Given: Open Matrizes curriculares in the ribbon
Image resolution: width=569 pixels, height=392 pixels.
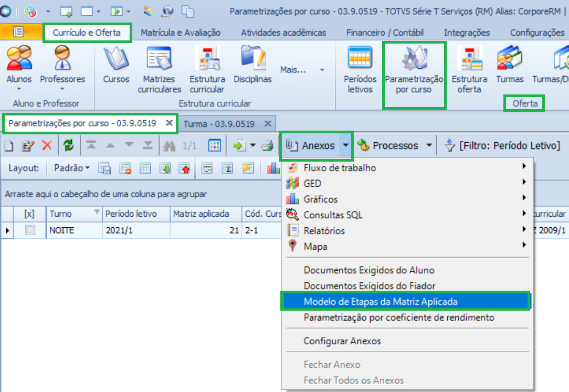Looking at the screenshot, I should click(x=159, y=70).
